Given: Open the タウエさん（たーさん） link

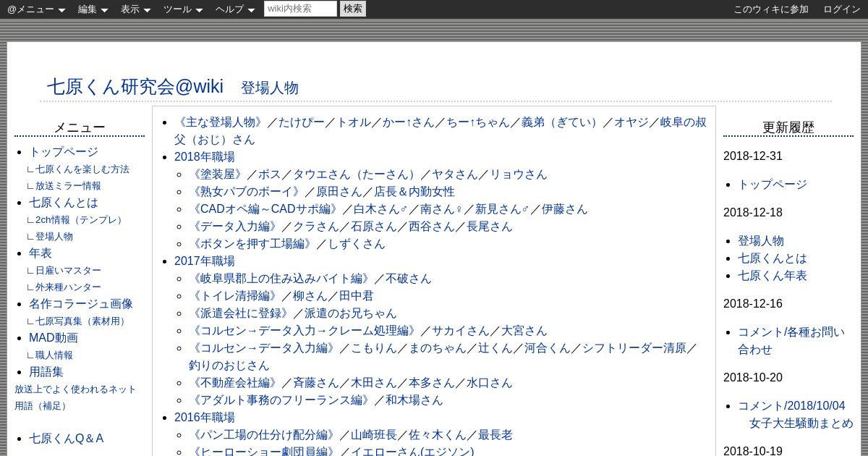Looking at the screenshot, I should [357, 174].
